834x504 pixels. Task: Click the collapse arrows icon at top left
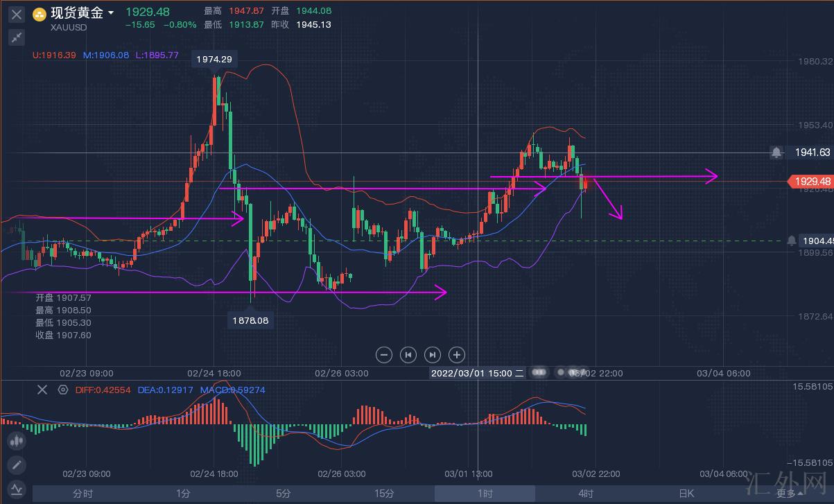[x=17, y=37]
